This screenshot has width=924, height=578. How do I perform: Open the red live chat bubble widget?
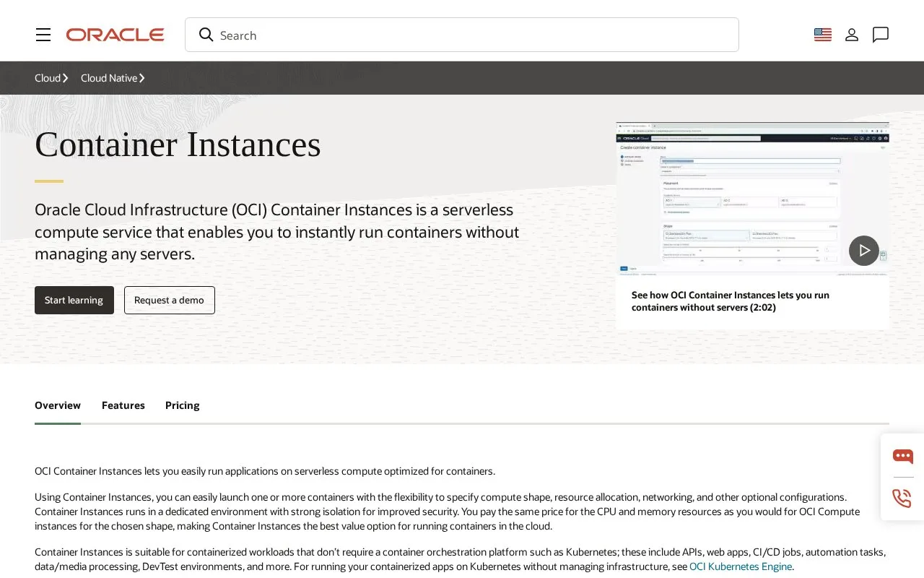[902, 456]
